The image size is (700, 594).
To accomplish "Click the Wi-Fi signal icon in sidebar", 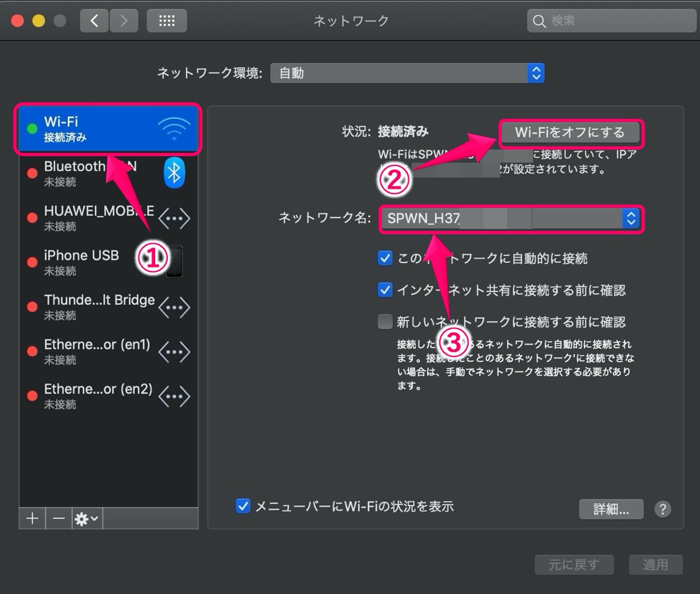I will (174, 129).
